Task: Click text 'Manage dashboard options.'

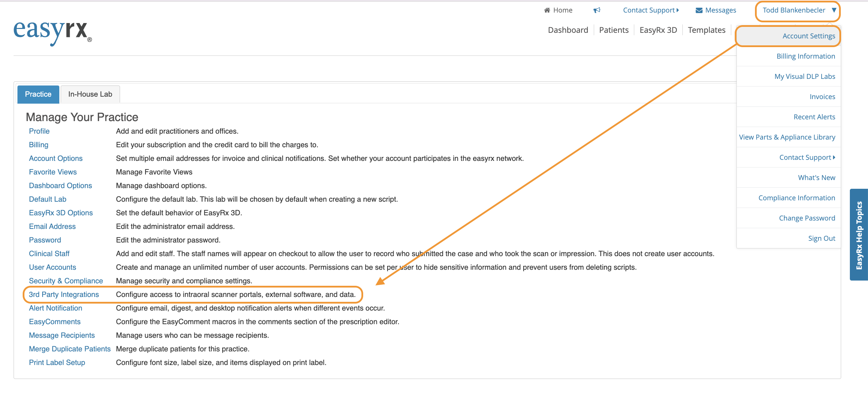Action: click(161, 186)
